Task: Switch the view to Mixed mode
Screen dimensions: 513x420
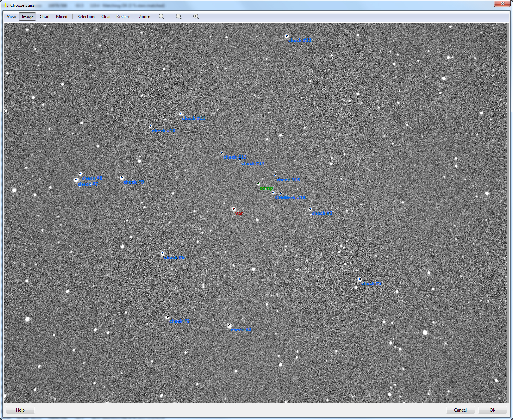Action: pyautogui.click(x=62, y=17)
